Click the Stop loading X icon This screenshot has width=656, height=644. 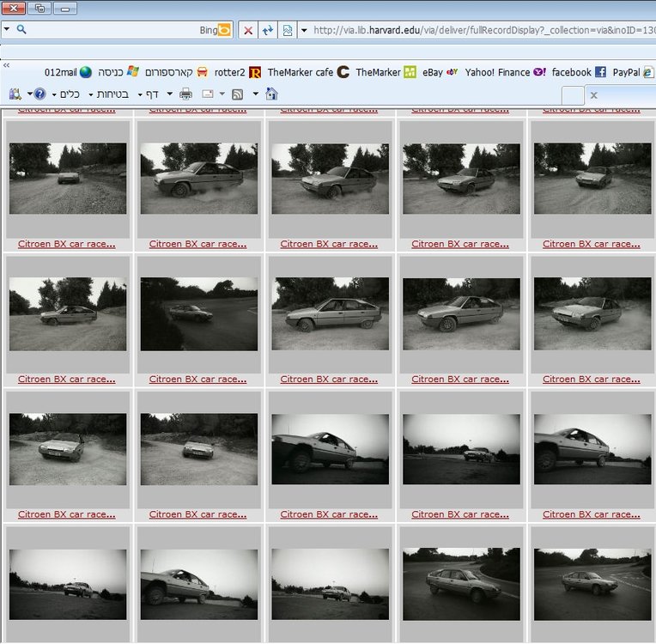click(x=247, y=30)
